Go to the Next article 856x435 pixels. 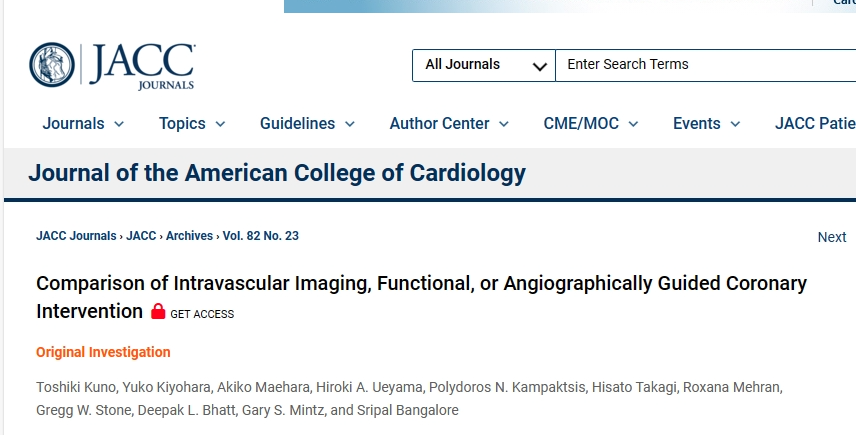832,237
